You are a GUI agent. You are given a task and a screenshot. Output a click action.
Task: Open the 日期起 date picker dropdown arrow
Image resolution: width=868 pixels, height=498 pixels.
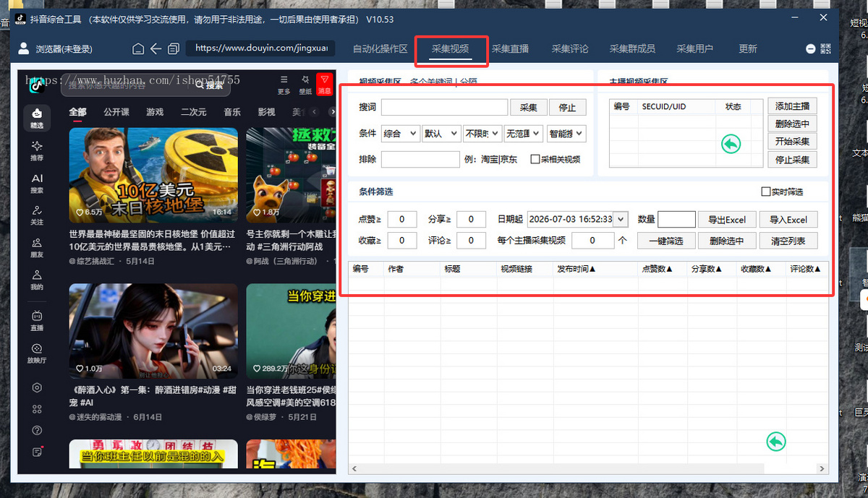coord(621,219)
